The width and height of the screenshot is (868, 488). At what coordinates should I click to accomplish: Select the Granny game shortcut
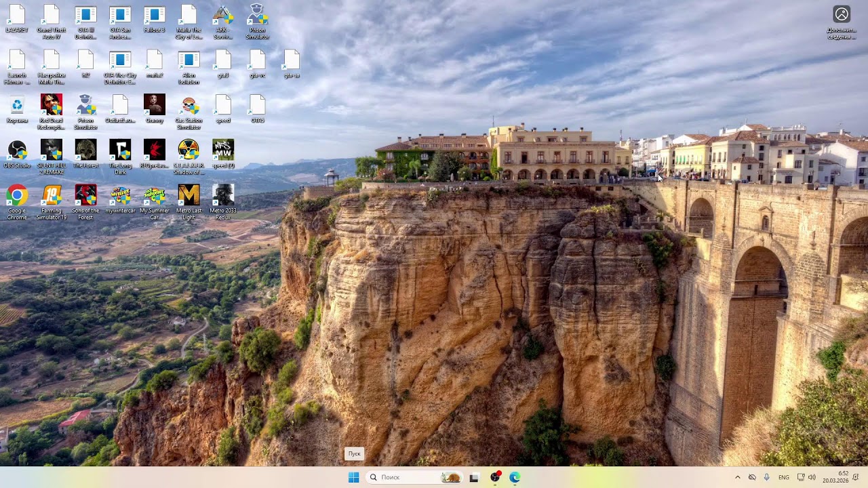tap(155, 109)
